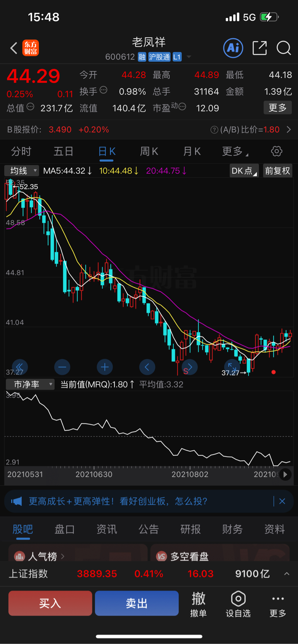Zoom out chart with minus button
Viewport: 298px width, 644px height.
pos(62,367)
